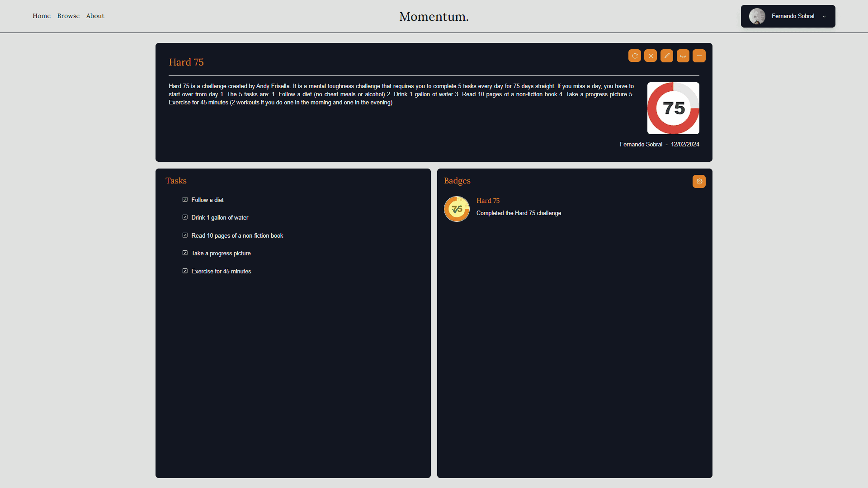Toggle the Drink 1 gallon of water checkbox
The width and height of the screenshot is (868, 488).
(185, 217)
